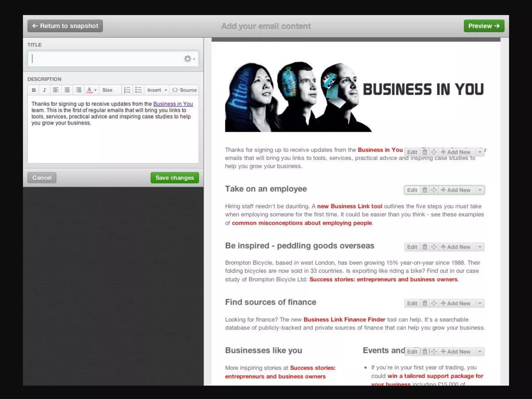Insert a numbered list
The width and height of the screenshot is (532, 399).
pyautogui.click(x=127, y=90)
